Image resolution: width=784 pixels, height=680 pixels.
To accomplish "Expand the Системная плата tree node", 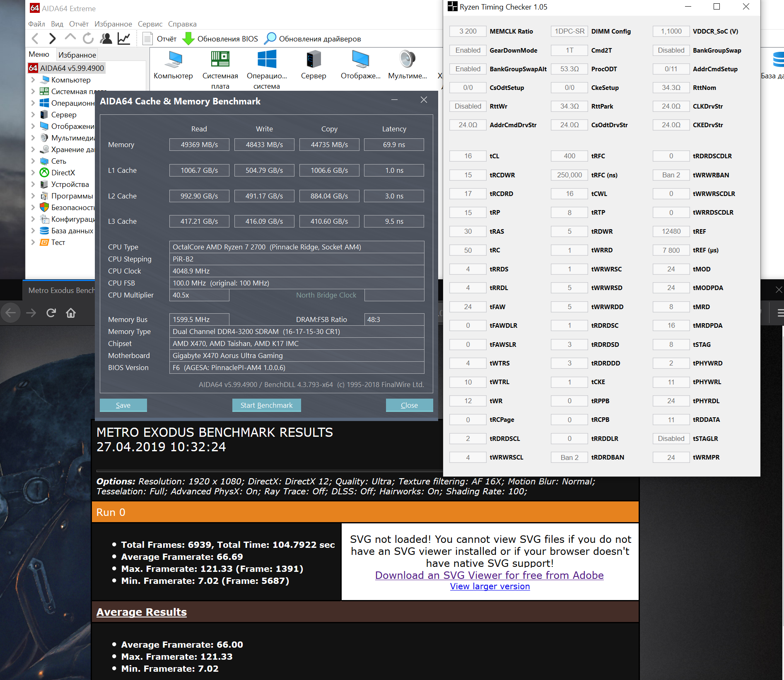I will [33, 92].
